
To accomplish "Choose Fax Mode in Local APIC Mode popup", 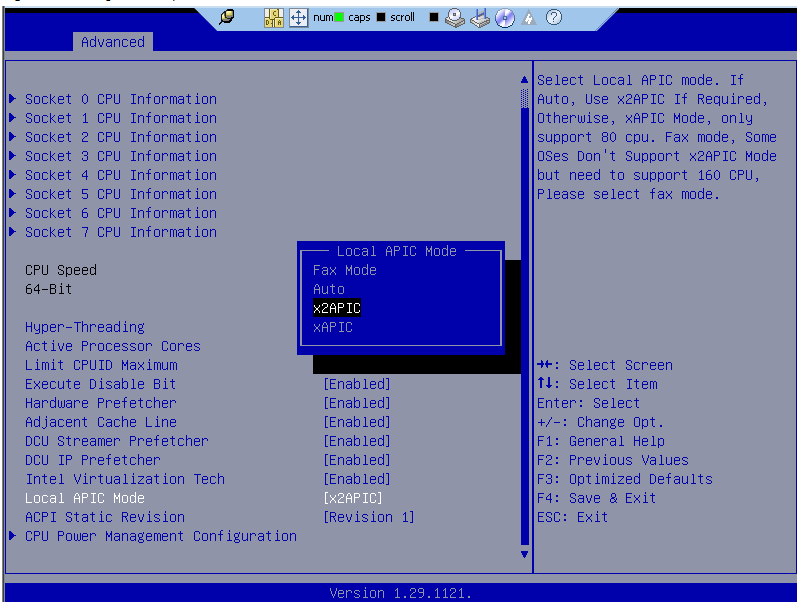I will coord(345,270).
